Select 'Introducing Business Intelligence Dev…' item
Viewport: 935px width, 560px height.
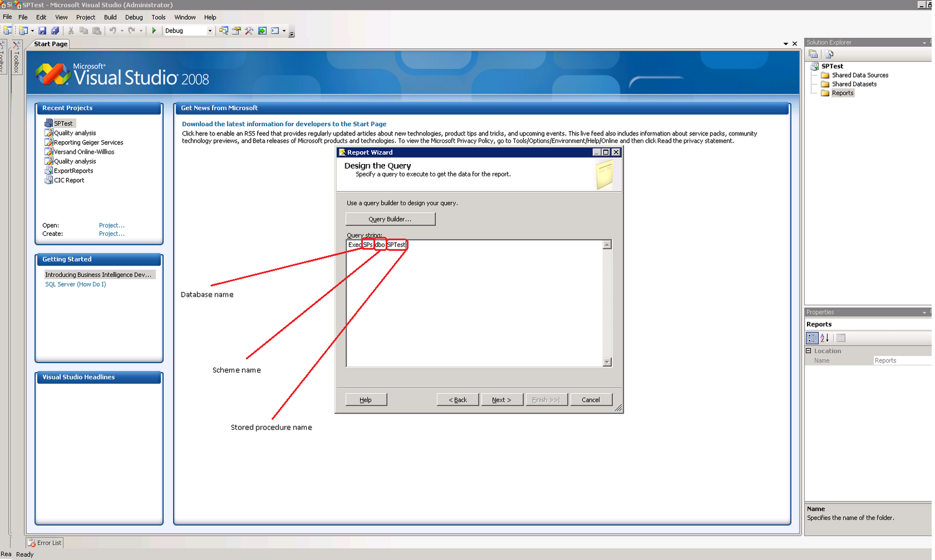(x=99, y=275)
